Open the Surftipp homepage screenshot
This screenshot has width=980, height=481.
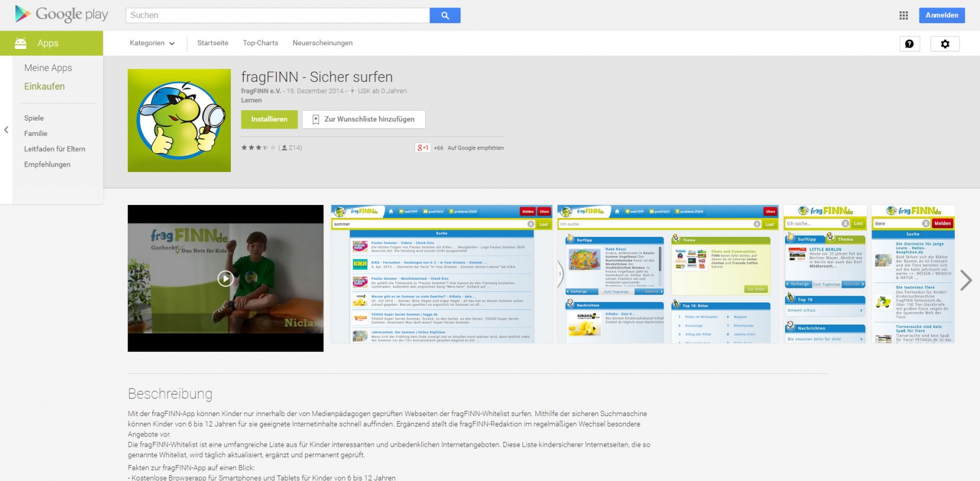tap(668, 274)
